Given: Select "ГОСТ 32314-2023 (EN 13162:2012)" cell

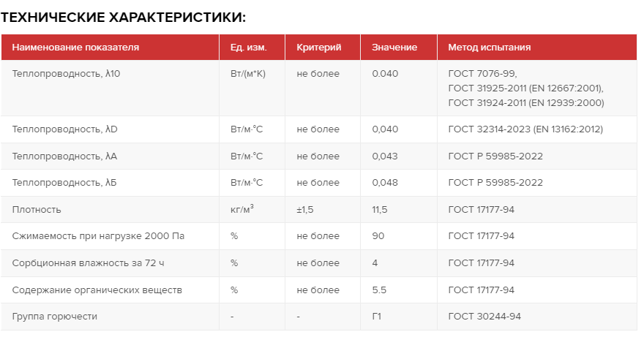Looking at the screenshot, I should pyautogui.click(x=525, y=129).
